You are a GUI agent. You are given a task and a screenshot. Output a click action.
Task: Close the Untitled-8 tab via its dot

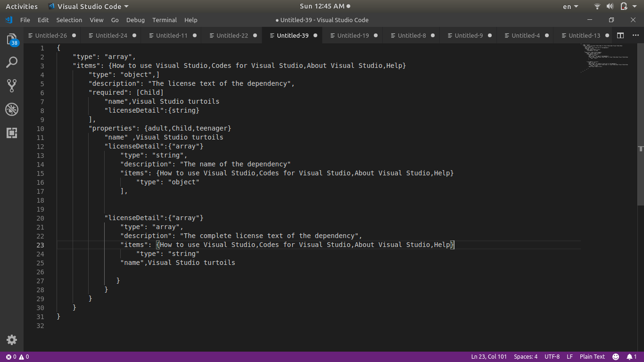click(x=433, y=35)
